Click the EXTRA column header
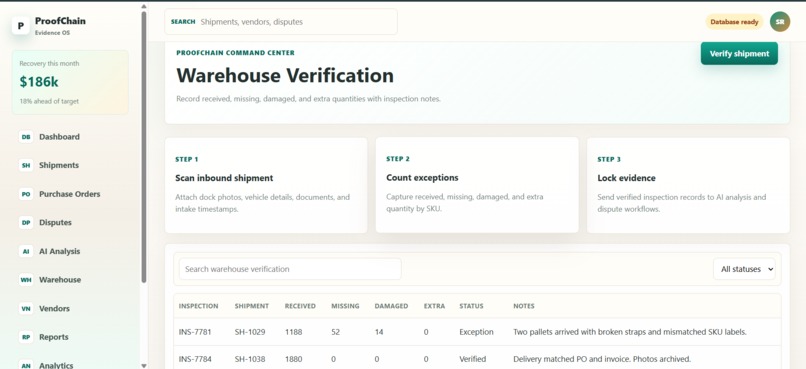 coord(434,306)
